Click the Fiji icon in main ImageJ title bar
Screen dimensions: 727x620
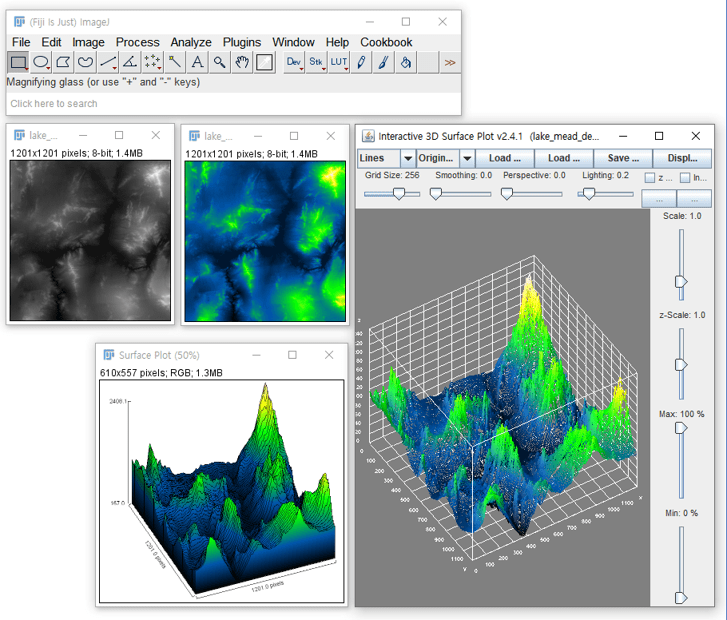(x=19, y=22)
